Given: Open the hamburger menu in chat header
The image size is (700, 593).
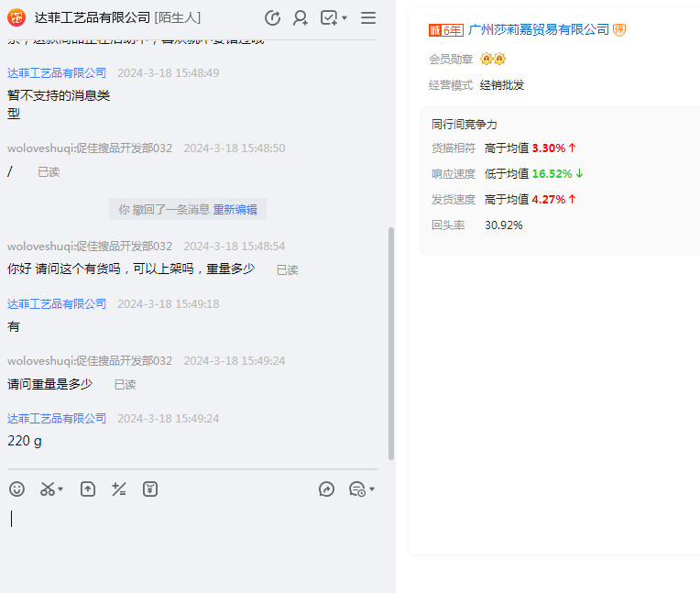Looking at the screenshot, I should pos(368,18).
